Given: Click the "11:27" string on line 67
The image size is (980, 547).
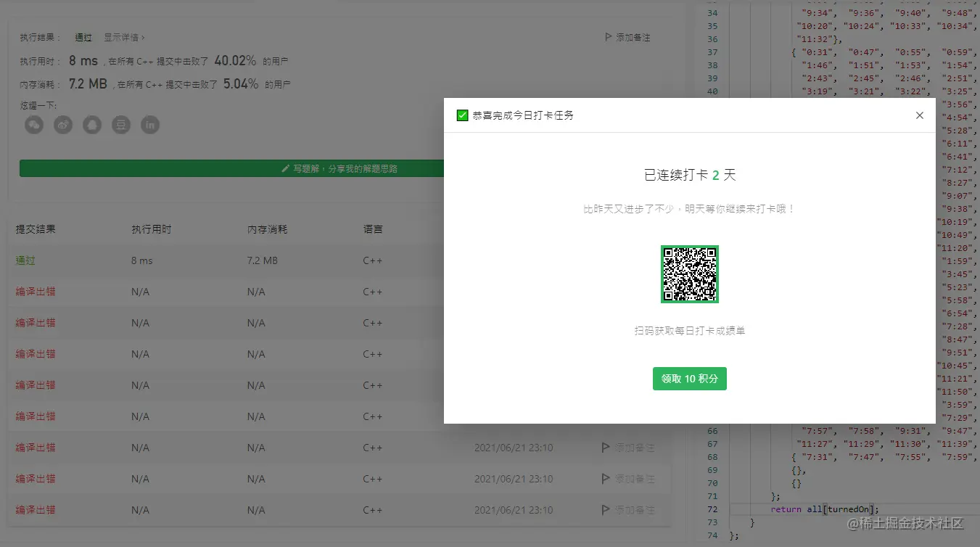Looking at the screenshot, I should point(815,444).
